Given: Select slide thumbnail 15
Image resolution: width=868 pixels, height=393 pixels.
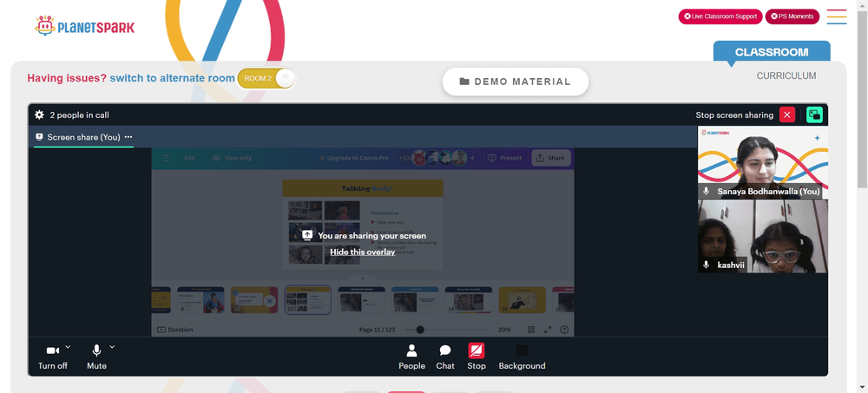Looking at the screenshot, I should point(522,299).
